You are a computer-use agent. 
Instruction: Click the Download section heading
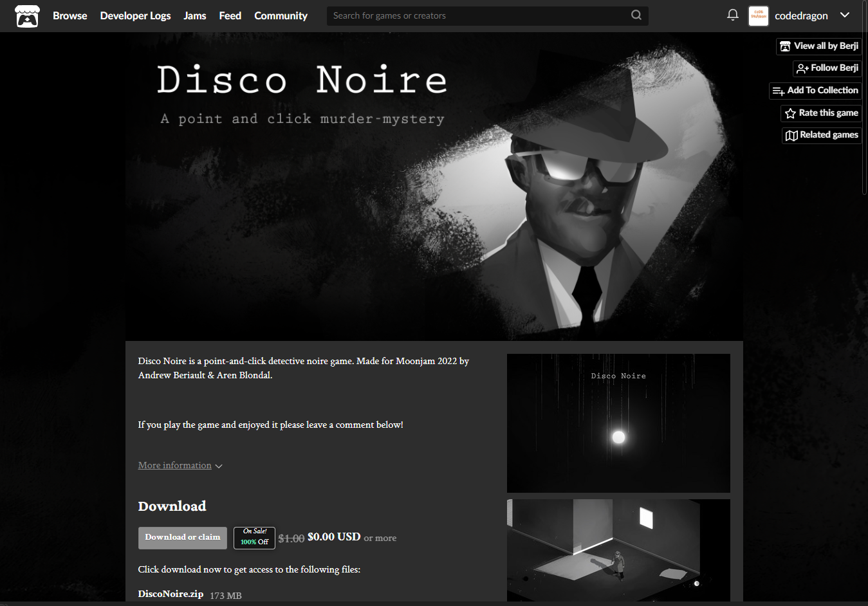tap(172, 506)
